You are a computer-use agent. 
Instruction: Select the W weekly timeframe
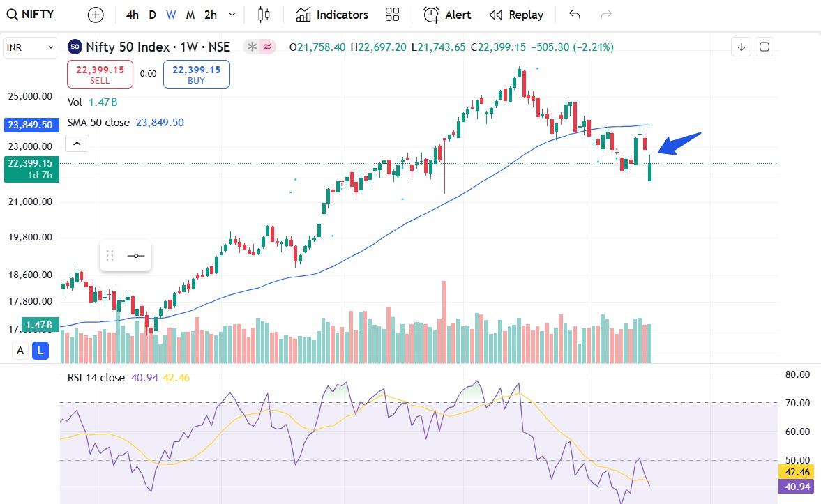[x=171, y=15]
